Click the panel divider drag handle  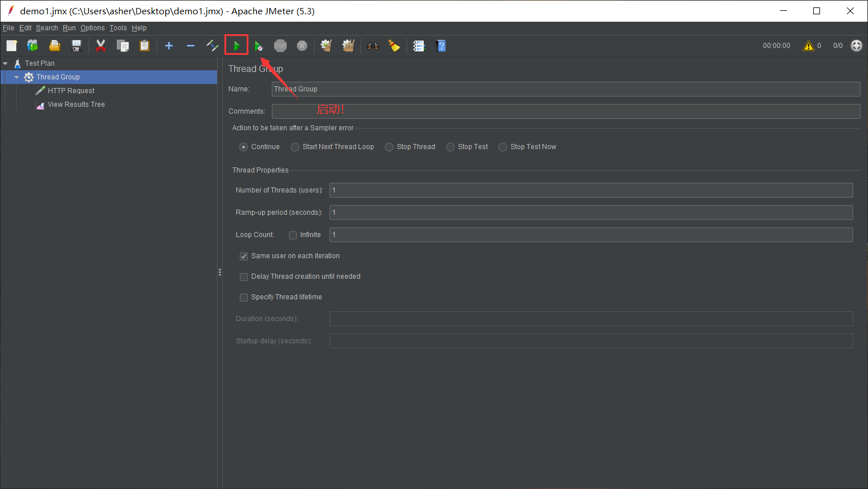point(220,272)
